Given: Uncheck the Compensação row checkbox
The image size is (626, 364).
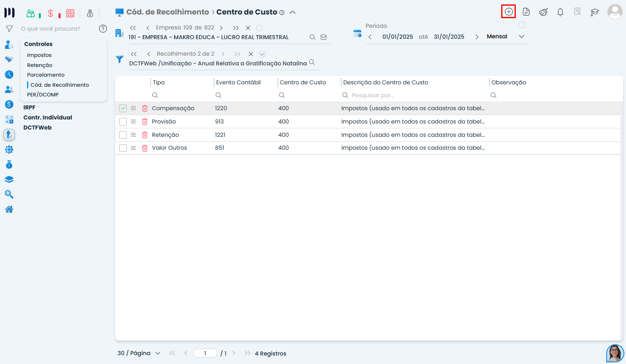Looking at the screenshot, I should pos(123,108).
